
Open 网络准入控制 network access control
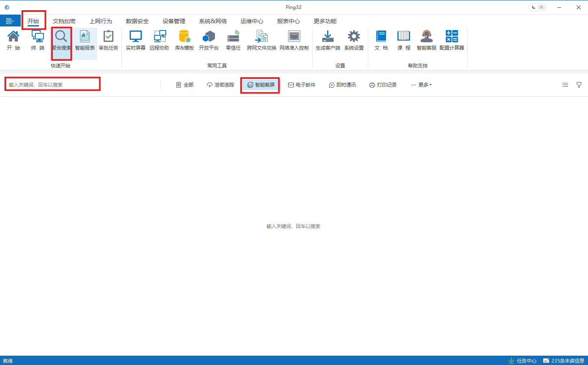(294, 40)
